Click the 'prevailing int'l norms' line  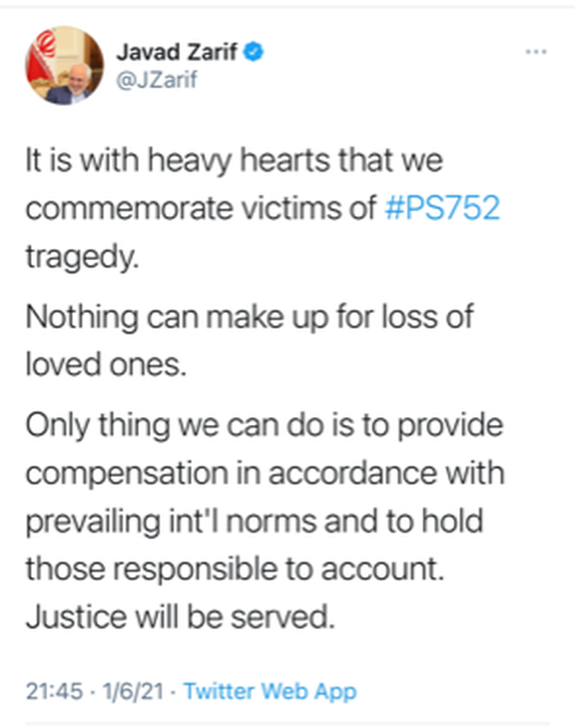pyautogui.click(x=255, y=522)
